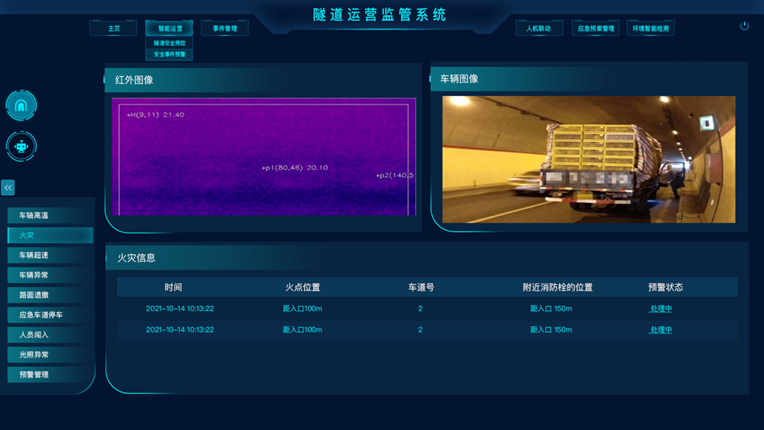Click the 预警状态 column header
Image resolution: width=764 pixels, height=430 pixels.
665,287
